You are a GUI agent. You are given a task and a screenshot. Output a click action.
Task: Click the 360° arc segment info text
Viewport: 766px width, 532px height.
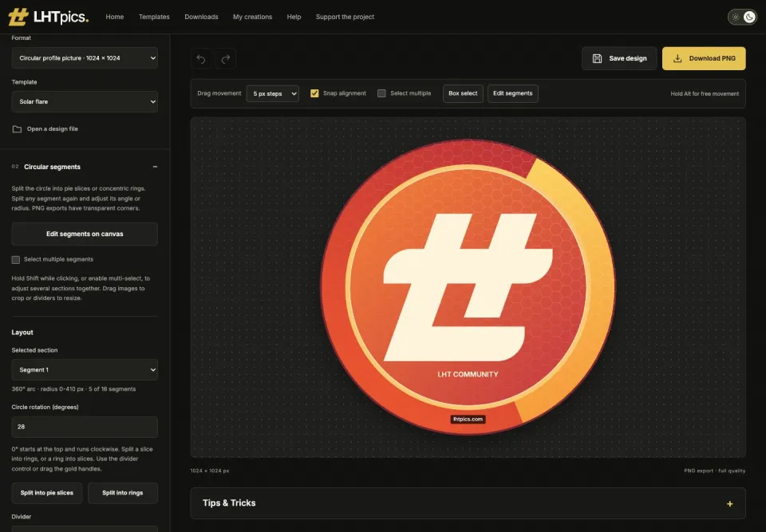[73, 389]
